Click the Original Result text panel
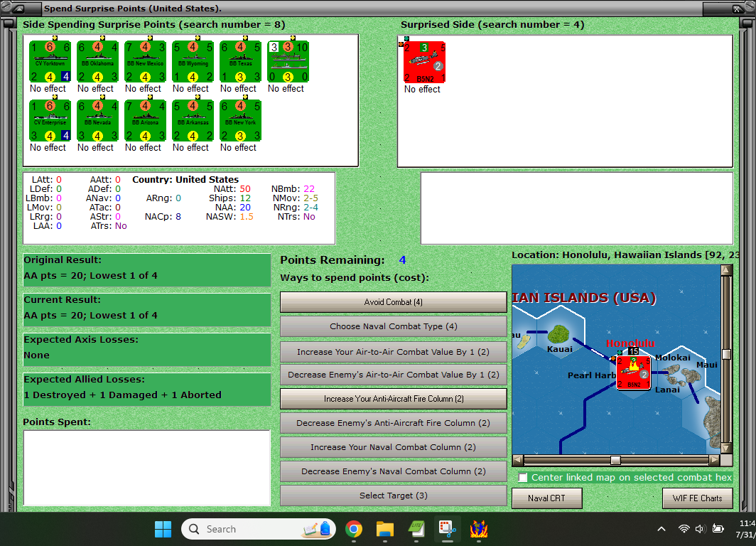The width and height of the screenshot is (756, 546). click(147, 270)
